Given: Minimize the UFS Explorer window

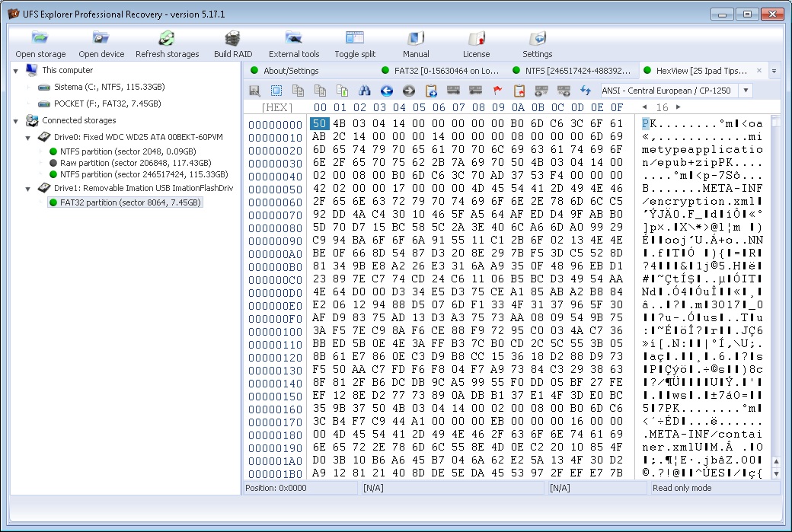Looking at the screenshot, I should pos(722,14).
